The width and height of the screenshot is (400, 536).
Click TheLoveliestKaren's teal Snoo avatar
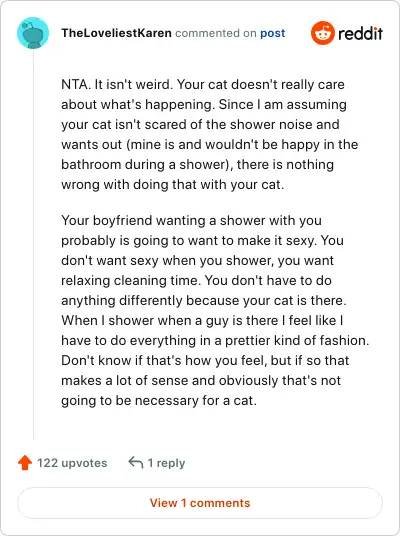point(33,33)
